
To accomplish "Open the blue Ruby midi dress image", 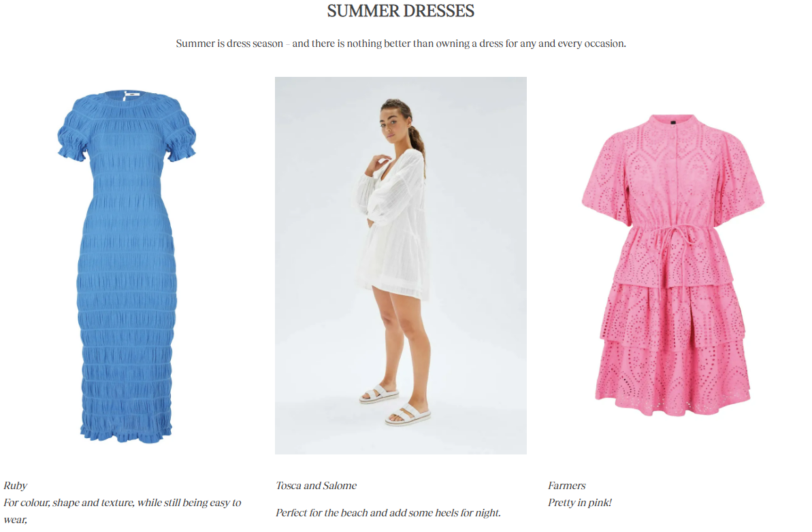I will [127, 266].
